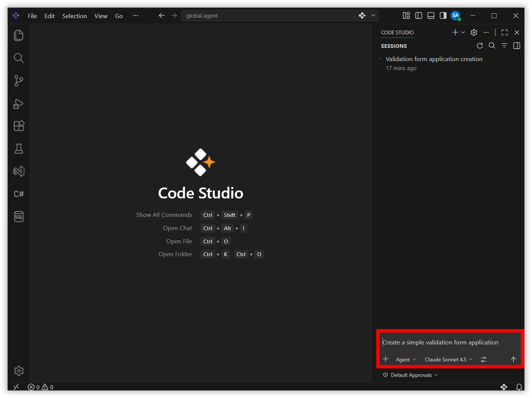Click the Code Studio logo in the title bar
This screenshot has height=398, width=532.
coord(16,15)
